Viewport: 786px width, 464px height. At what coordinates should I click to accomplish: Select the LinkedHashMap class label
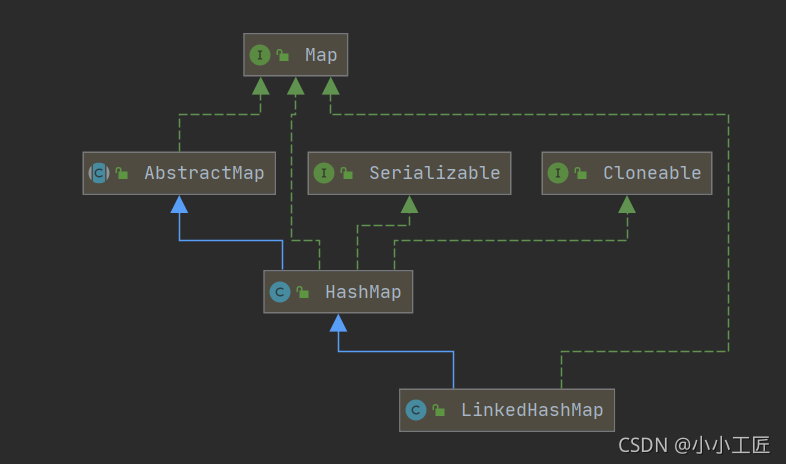click(532, 410)
